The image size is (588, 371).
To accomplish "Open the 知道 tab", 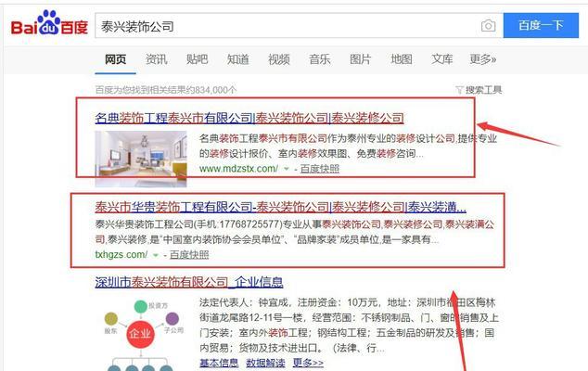I will click(x=237, y=59).
